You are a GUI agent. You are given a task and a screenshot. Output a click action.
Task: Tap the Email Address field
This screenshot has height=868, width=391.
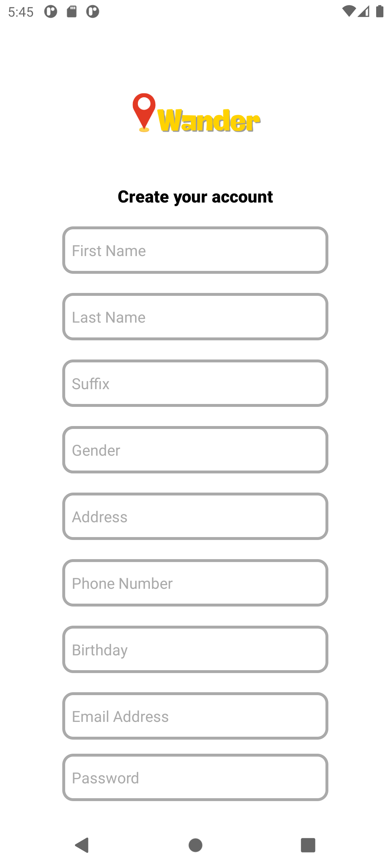[195, 716]
